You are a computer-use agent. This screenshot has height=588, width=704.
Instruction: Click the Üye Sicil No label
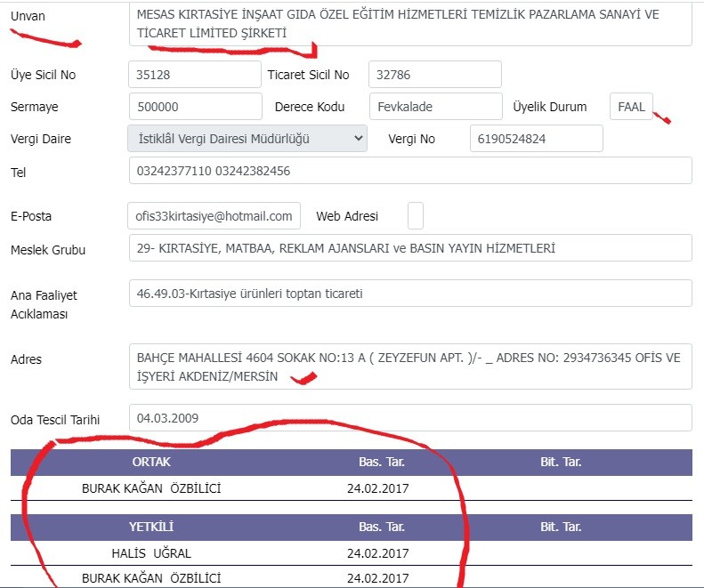click(x=43, y=75)
